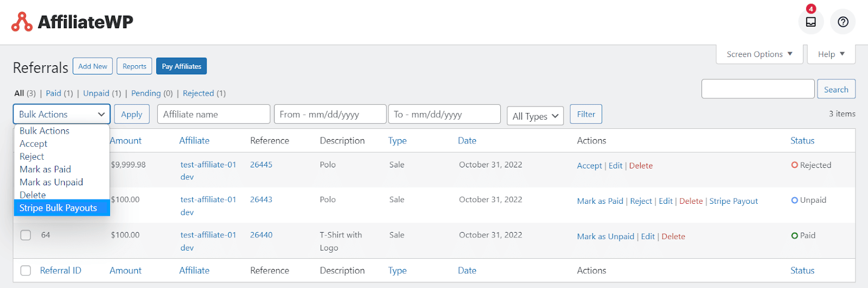Delete the paid referral 26440
The height and width of the screenshot is (288, 868).
point(673,236)
